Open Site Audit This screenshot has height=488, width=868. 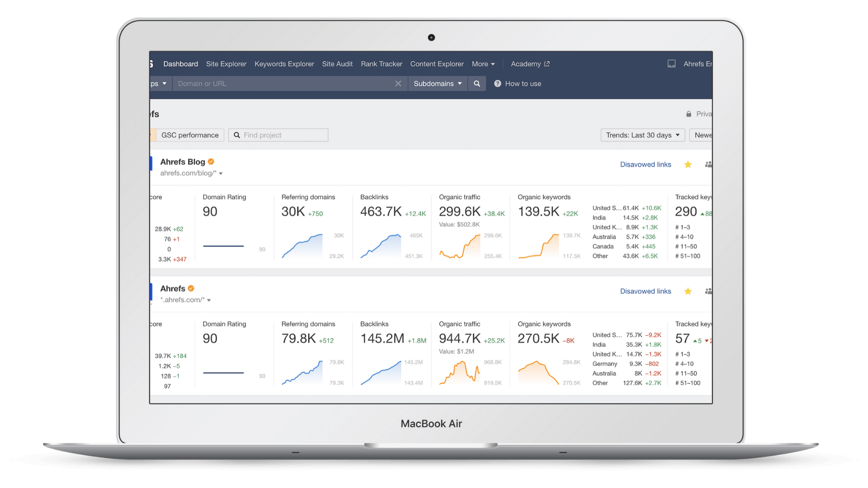[337, 64]
